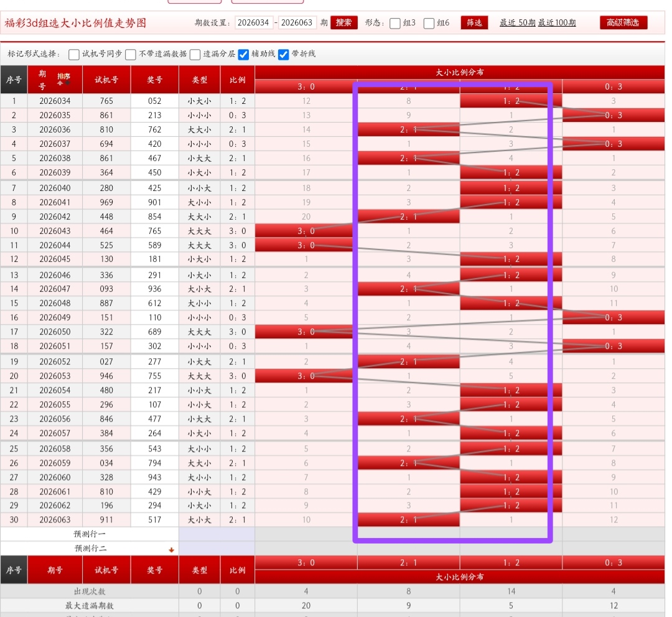672x617 pixels.
Task: Disable the 带折线 checkbox
Action: (284, 55)
